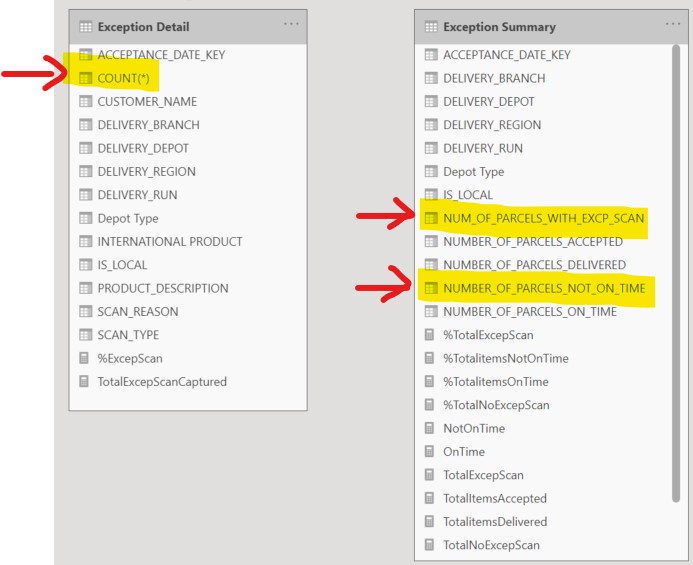Image resolution: width=693 pixels, height=565 pixels.
Task: Select IS_LOCAL in Exception Summary table
Action: click(468, 195)
